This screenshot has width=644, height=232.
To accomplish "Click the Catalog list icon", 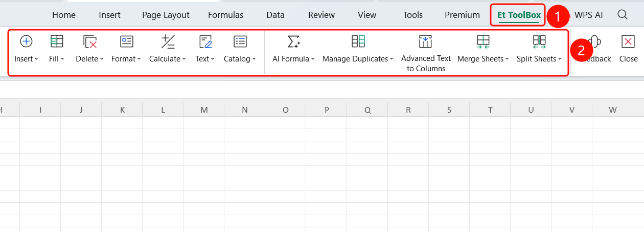I will click(240, 41).
